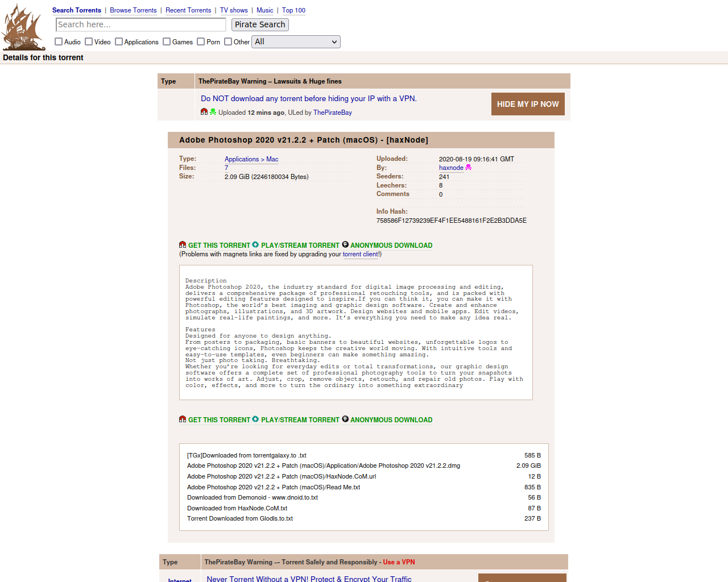Open Browse Torrents in the top navigation
This screenshot has height=582, width=728.
coord(133,10)
